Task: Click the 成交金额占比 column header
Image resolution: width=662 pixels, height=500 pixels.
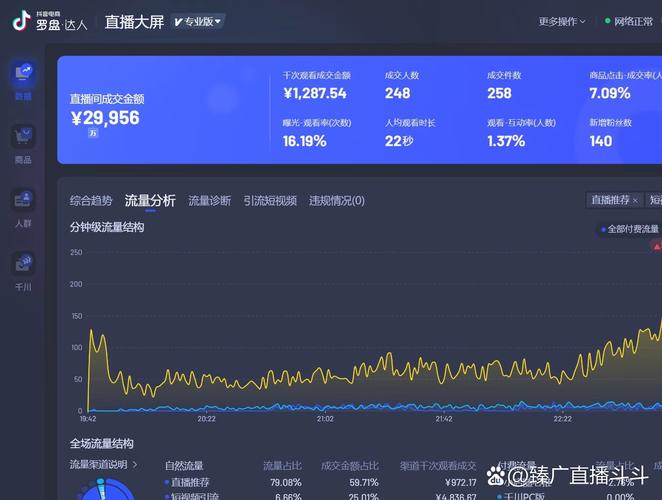Action: (x=350, y=466)
